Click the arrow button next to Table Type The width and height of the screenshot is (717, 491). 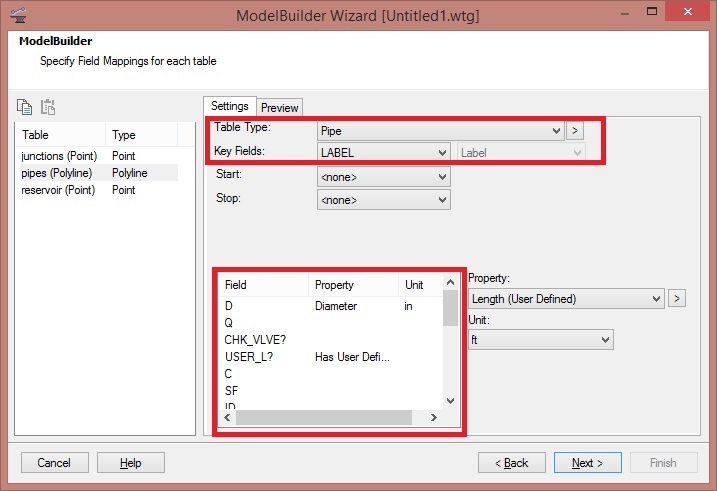point(575,131)
